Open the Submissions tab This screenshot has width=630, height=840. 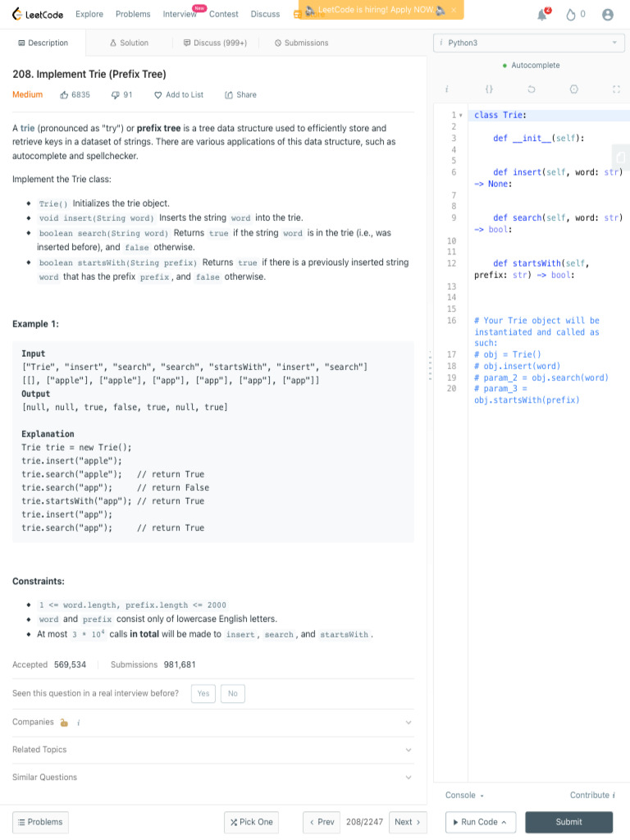pos(301,43)
